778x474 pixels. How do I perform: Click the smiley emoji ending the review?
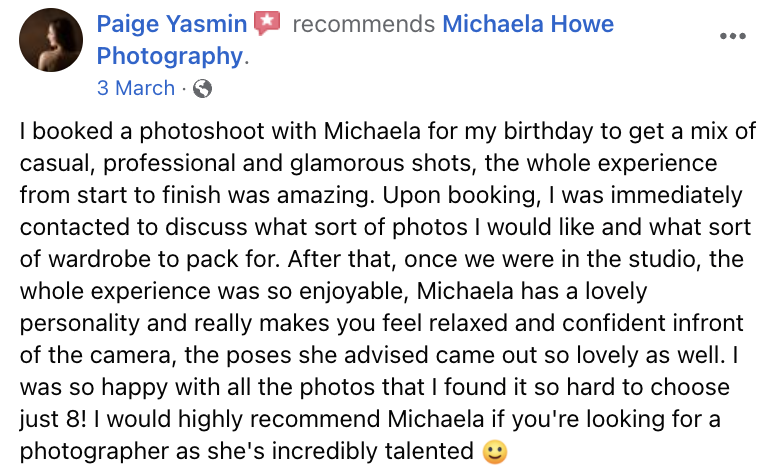pyautogui.click(x=495, y=452)
